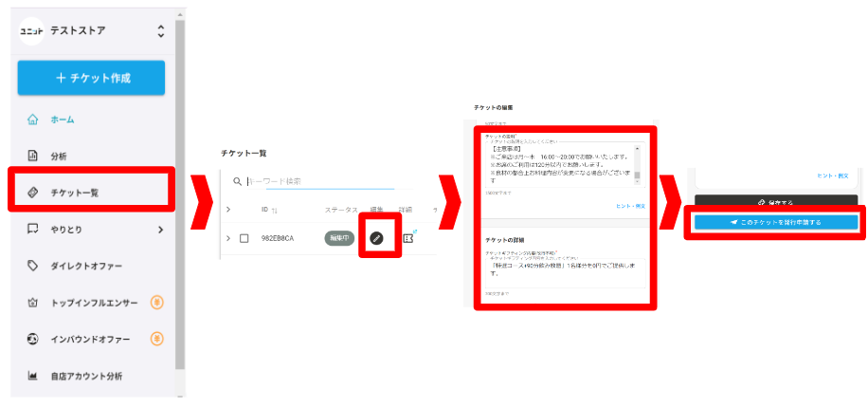
Task: Click the チケット一覧 ticket icon
Action: [32, 193]
